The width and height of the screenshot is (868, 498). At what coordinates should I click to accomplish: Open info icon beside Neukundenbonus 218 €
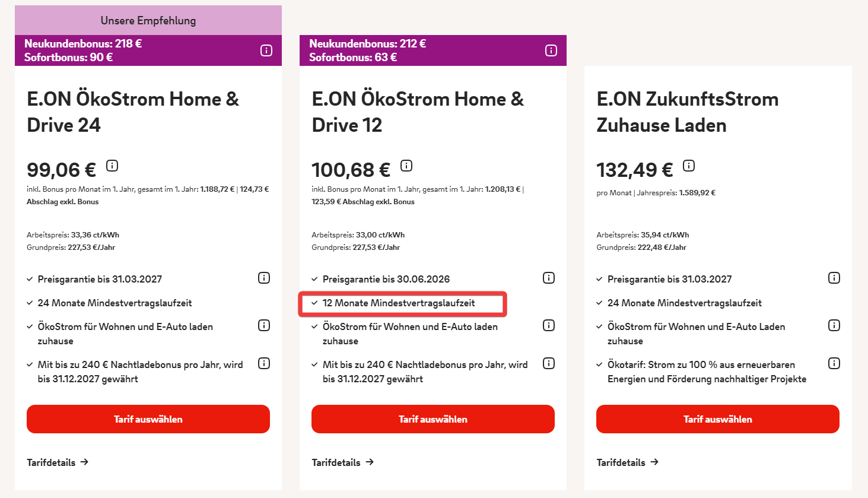click(x=266, y=50)
